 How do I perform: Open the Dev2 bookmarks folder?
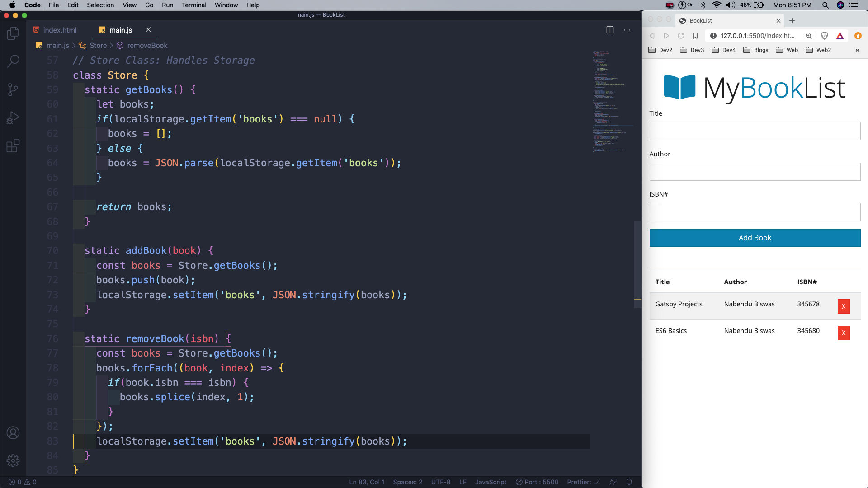click(660, 50)
